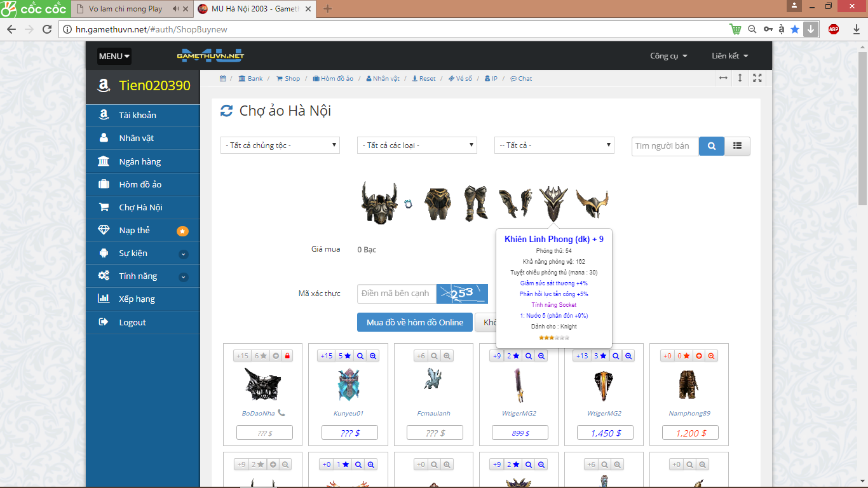Click the Hòm đồ ảo breadcrumb link

click(333, 79)
